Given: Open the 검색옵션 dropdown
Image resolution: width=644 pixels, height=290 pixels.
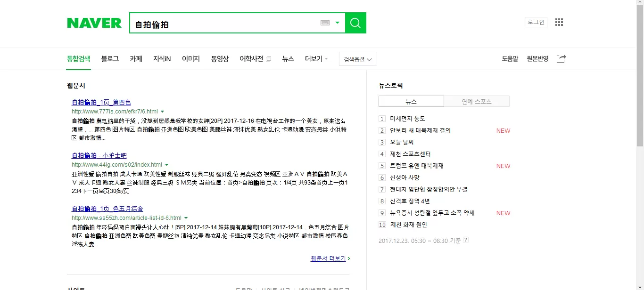Looking at the screenshot, I should tap(358, 59).
